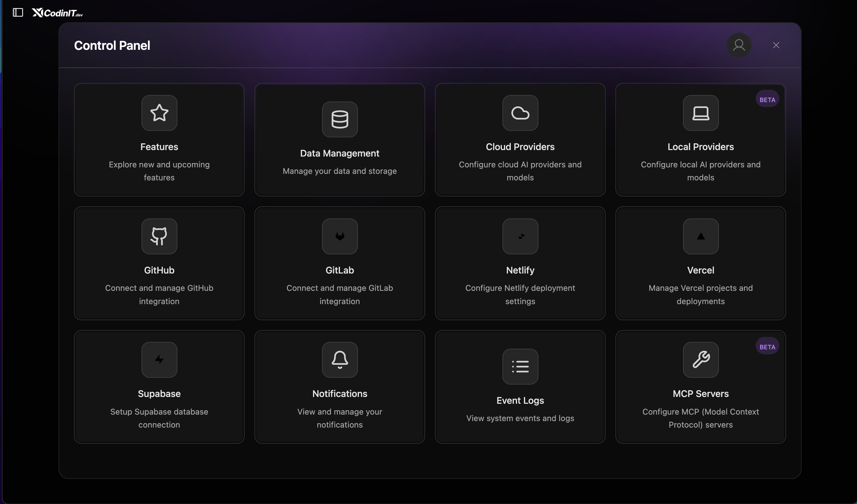Image resolution: width=857 pixels, height=504 pixels.
Task: Click BETA badge on Local Providers
Action: 767,100
